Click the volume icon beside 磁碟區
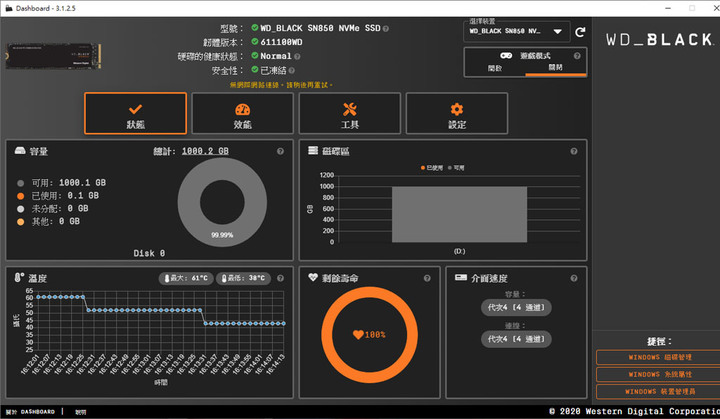720x419 pixels. (x=313, y=151)
